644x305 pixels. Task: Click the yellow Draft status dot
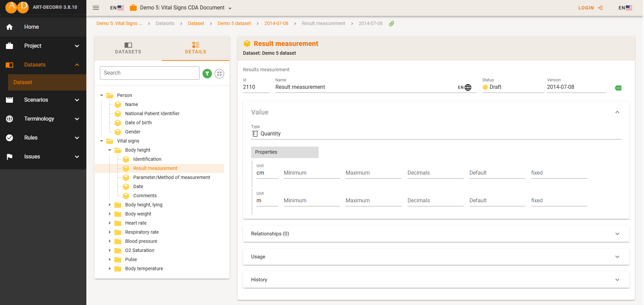pyautogui.click(x=485, y=87)
